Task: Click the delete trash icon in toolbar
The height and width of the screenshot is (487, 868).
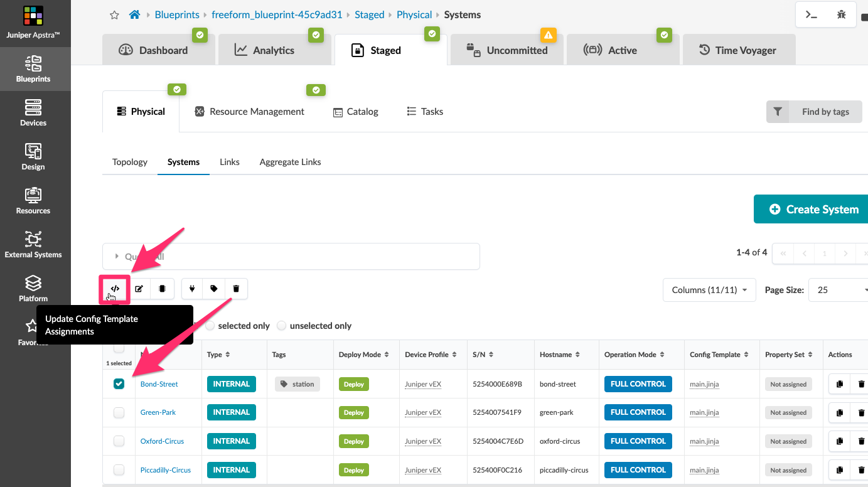Action: point(236,289)
